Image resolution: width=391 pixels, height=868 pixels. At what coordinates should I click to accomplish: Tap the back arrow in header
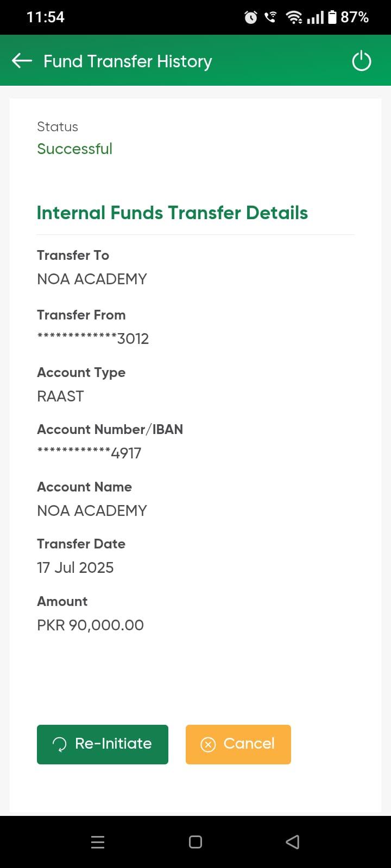22,61
